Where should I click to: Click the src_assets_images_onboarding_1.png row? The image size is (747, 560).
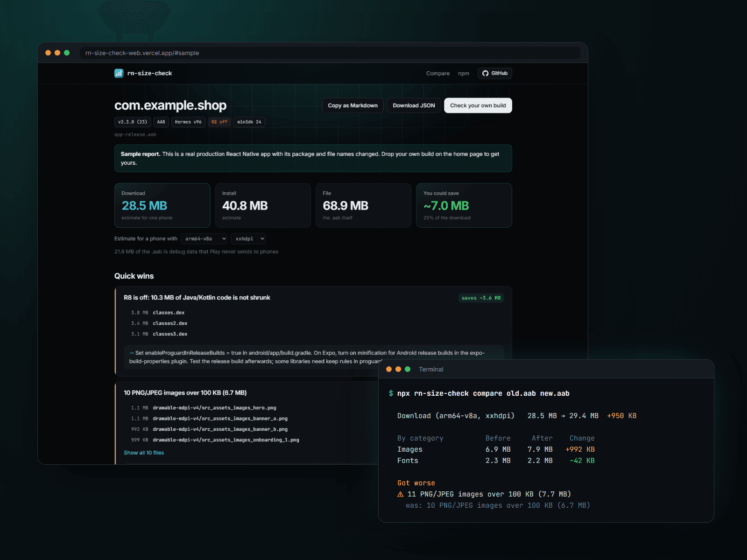tap(215, 440)
